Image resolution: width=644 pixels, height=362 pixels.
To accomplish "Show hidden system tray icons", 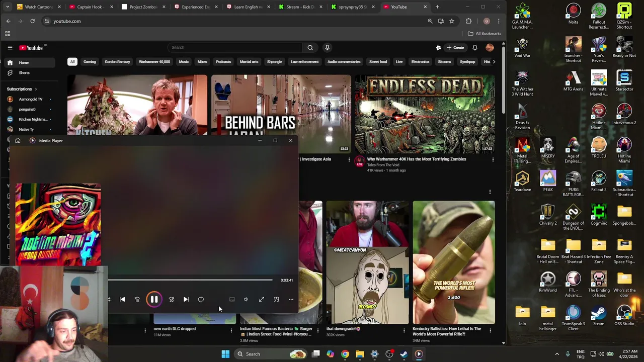I will [556, 354].
